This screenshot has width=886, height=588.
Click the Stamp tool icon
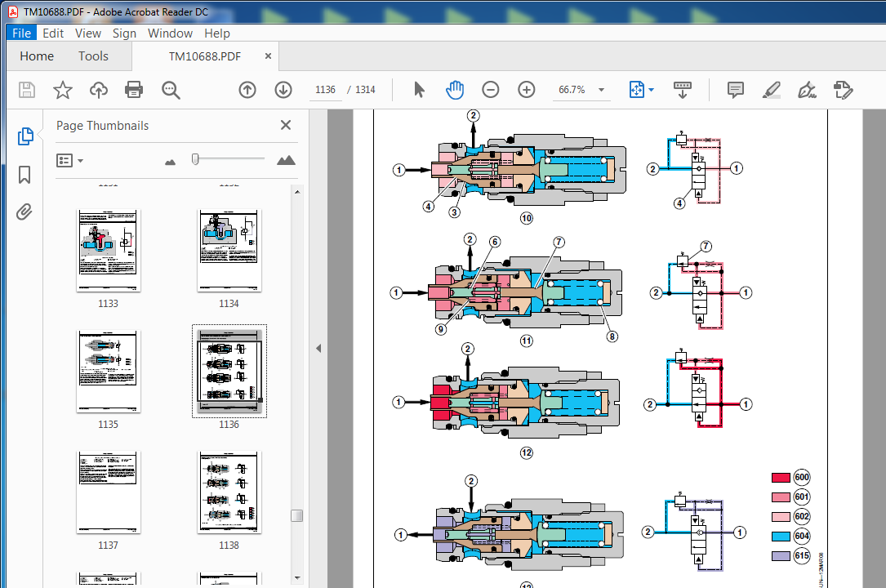pyautogui.click(x=843, y=90)
